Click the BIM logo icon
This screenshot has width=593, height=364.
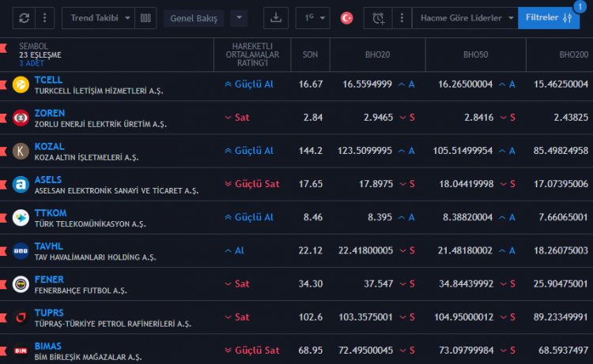click(21, 351)
